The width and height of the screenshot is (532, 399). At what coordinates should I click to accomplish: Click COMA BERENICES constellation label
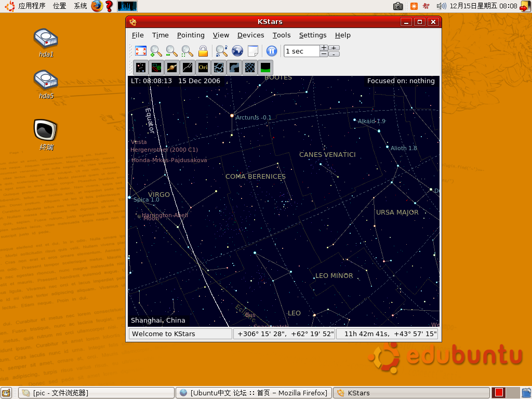256,177
